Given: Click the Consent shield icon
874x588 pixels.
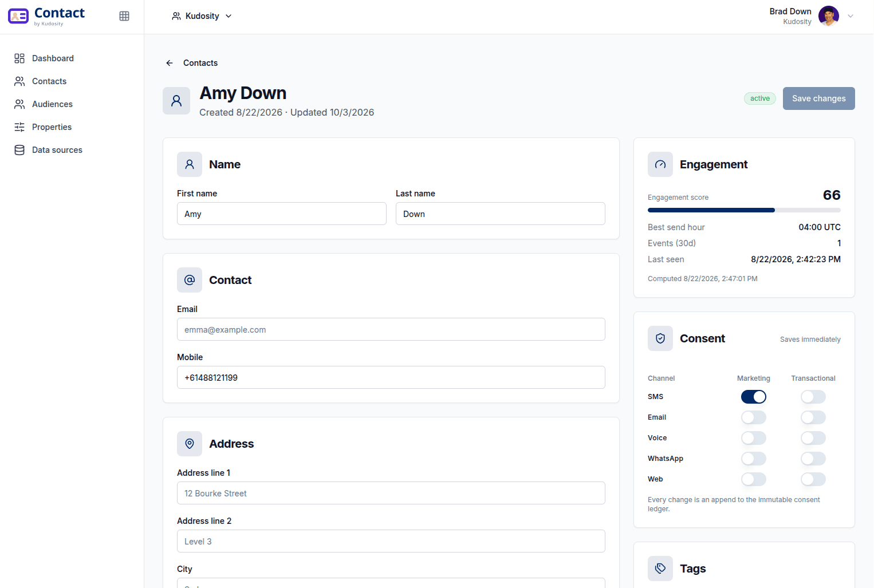Looking at the screenshot, I should [x=660, y=338].
